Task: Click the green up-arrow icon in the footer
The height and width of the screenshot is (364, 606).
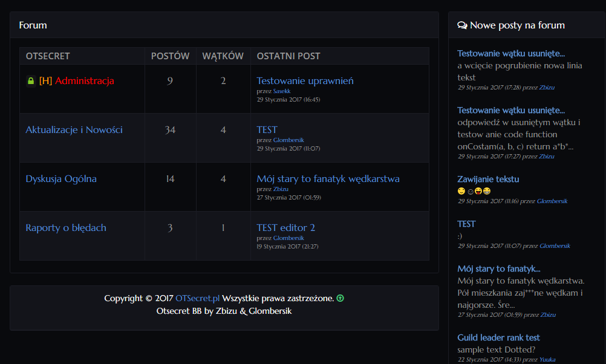Action: (340, 298)
